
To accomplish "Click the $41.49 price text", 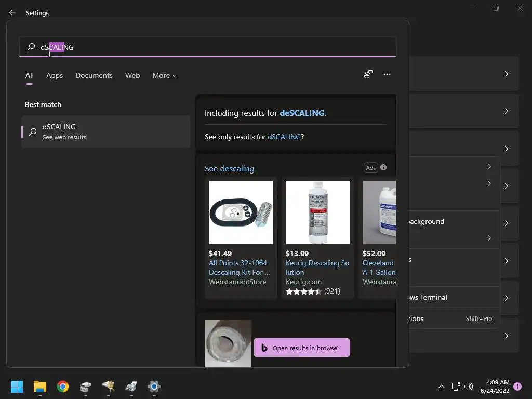I will pos(220,254).
